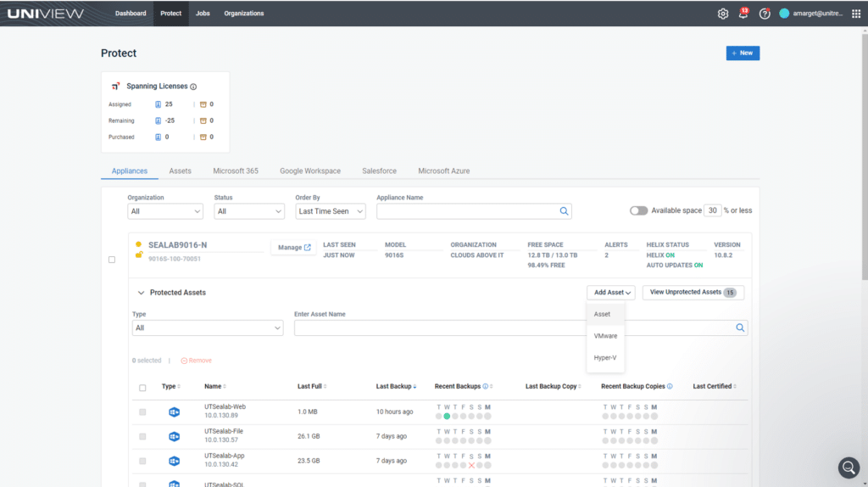Image resolution: width=868 pixels, height=487 pixels.
Task: Click the blue New button
Action: click(x=743, y=53)
